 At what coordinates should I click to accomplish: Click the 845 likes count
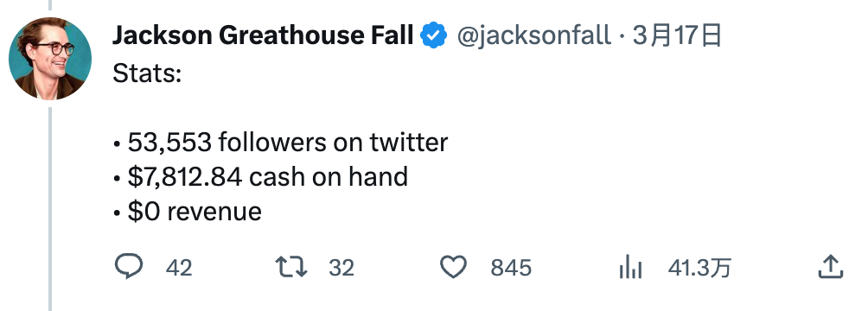tap(511, 269)
